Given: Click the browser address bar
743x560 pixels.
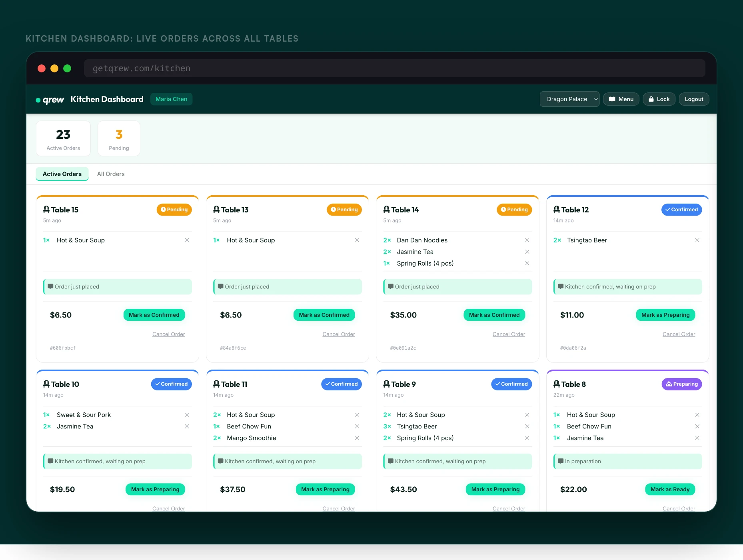Looking at the screenshot, I should pyautogui.click(x=394, y=68).
